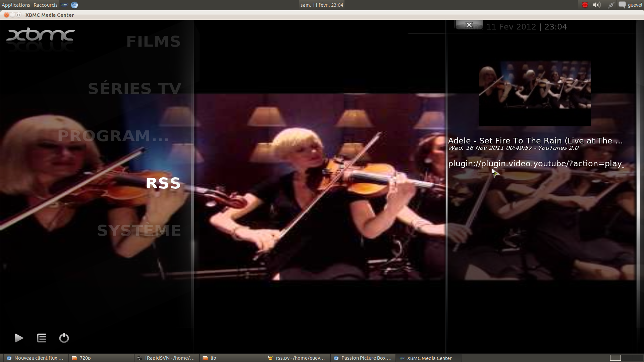Viewport: 644px width, 362px height.
Task: Click the first workspace switcher box
Action: [615, 358]
